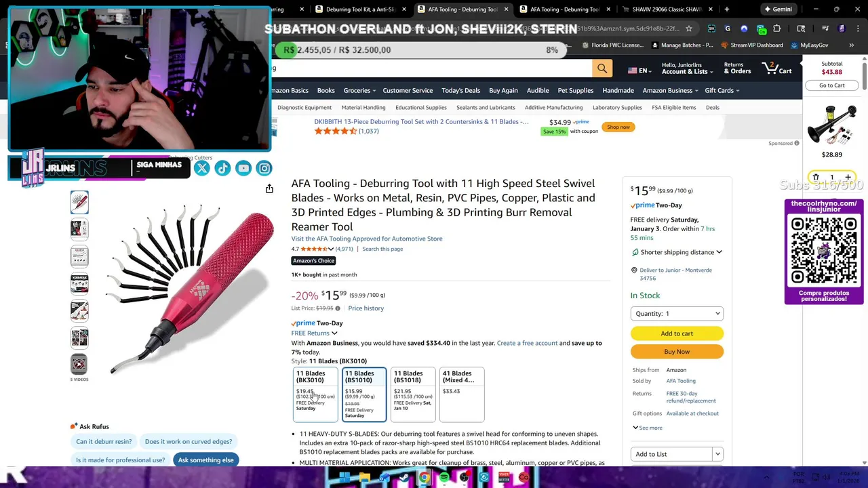Click Ask something else button
The width and height of the screenshot is (868, 488).
205,460
